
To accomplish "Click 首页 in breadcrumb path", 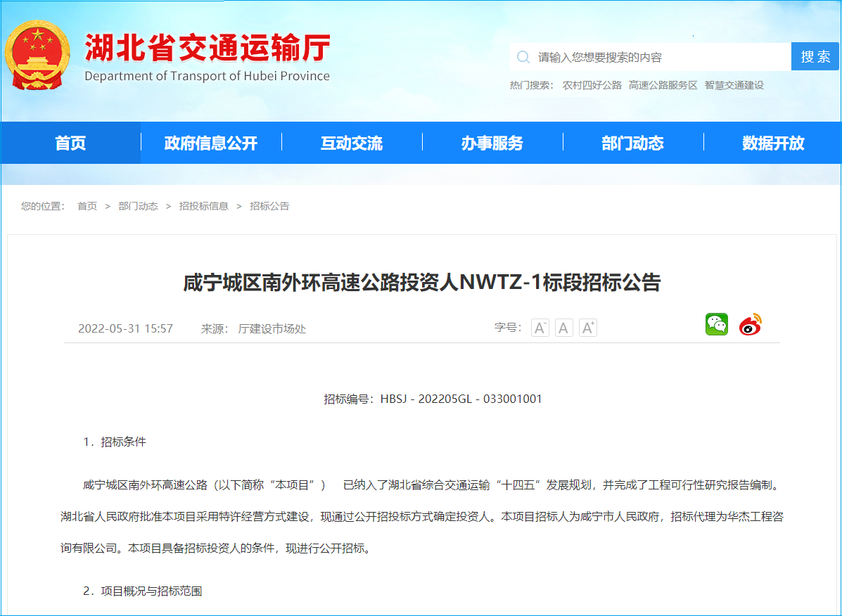I will point(87,206).
